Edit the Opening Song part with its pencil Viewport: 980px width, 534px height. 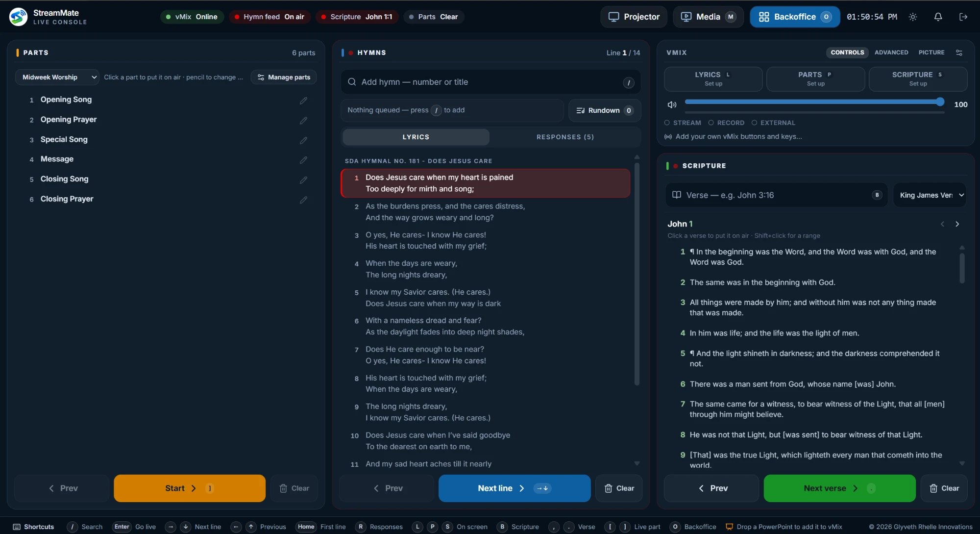click(x=303, y=100)
